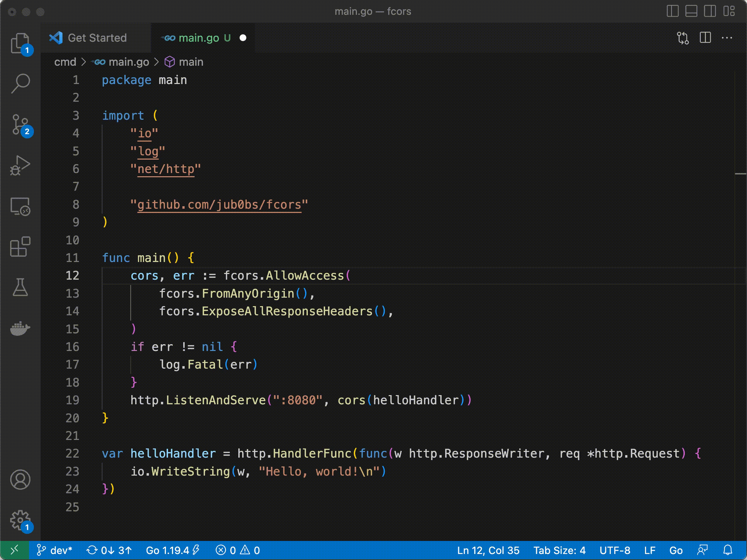Image resolution: width=747 pixels, height=560 pixels.
Task: Click the github.com/jub0bs/fcors import link
Action: [x=219, y=205]
